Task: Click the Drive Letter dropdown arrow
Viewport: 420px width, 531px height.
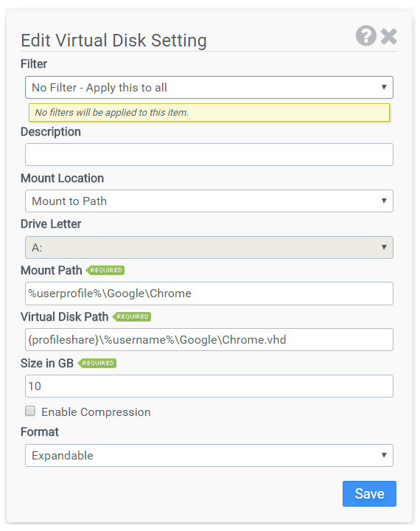Action: coord(384,247)
